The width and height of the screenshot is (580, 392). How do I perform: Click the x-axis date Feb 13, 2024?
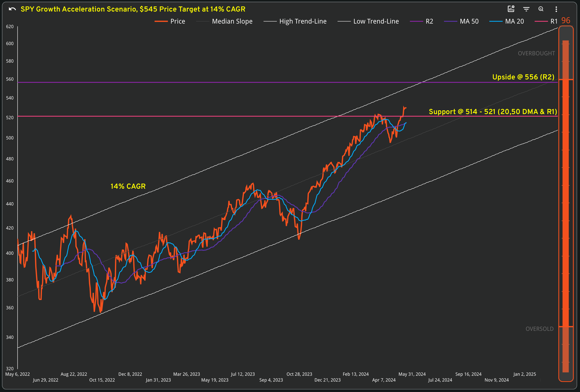(x=356, y=374)
